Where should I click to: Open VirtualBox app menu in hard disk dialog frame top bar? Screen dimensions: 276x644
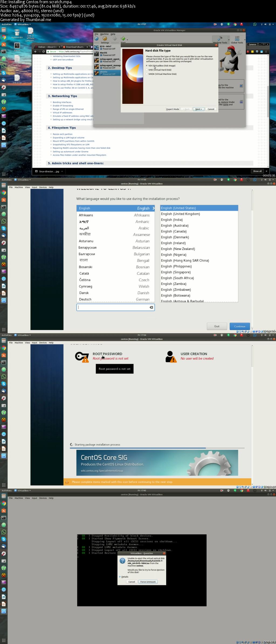tap(22, 24)
